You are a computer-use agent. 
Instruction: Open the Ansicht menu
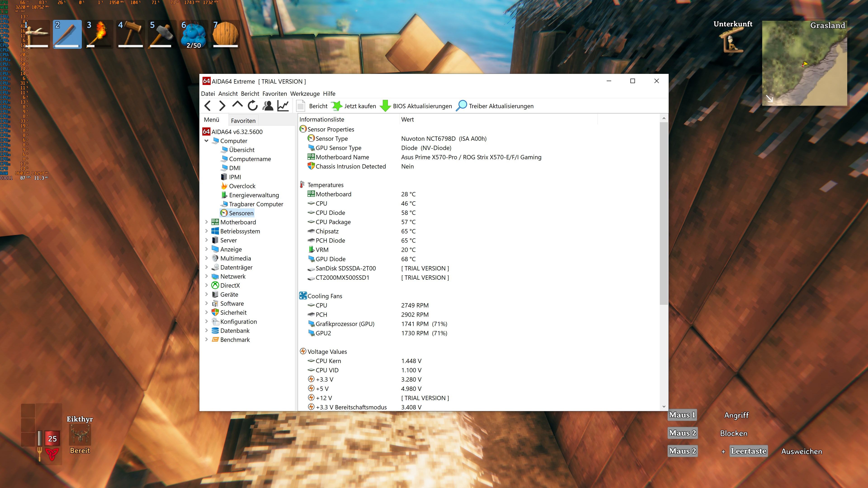(x=228, y=94)
